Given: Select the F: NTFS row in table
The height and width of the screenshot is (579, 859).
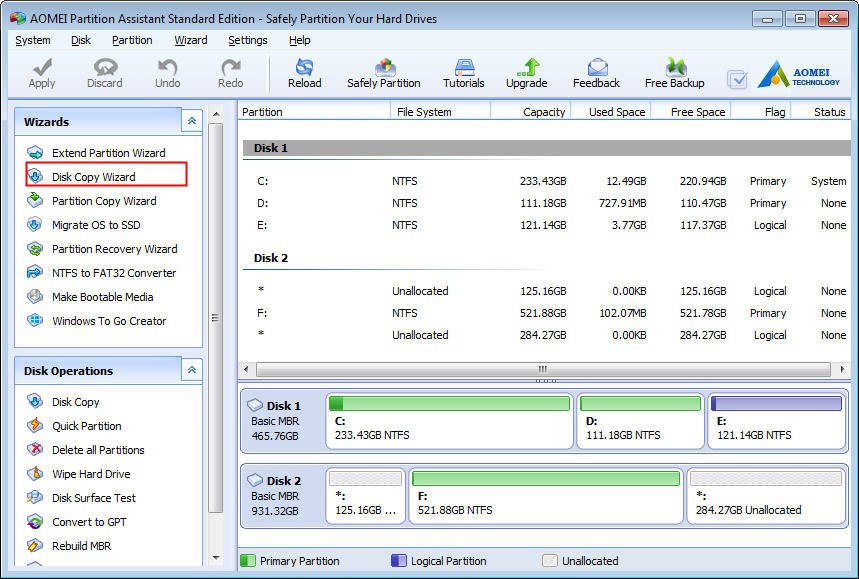Looking at the screenshot, I should pos(546,313).
